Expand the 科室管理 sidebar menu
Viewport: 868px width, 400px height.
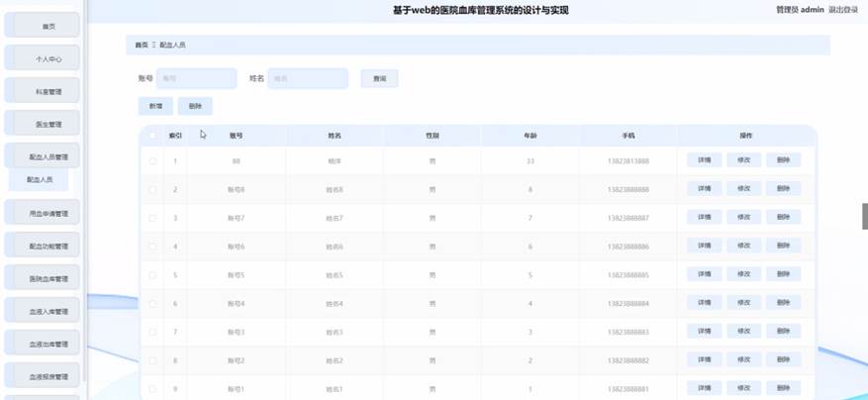point(43,90)
